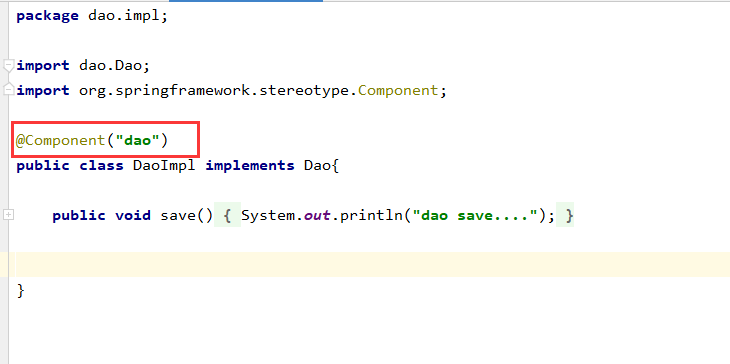
Task: Click the closing brace of class
Action: tap(20, 290)
